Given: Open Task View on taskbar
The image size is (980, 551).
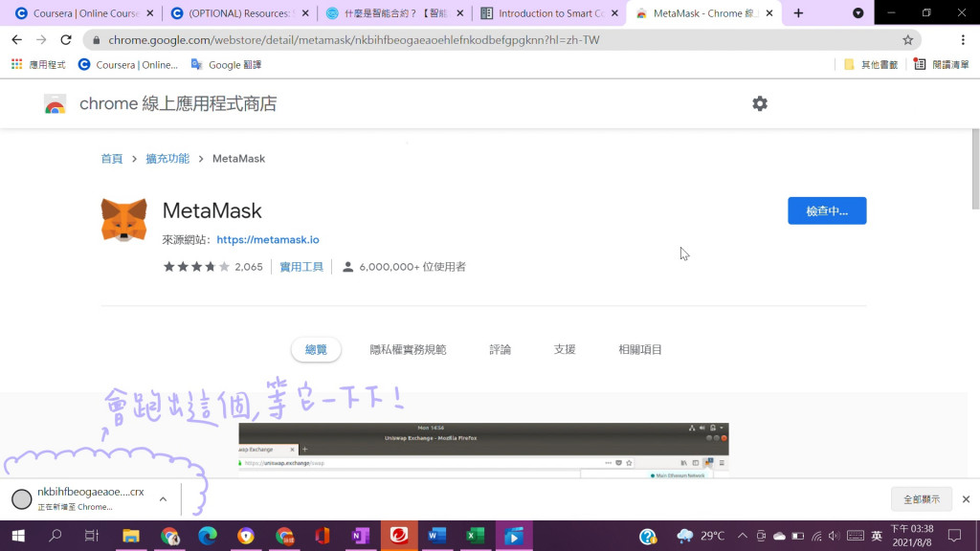Looking at the screenshot, I should [92, 536].
